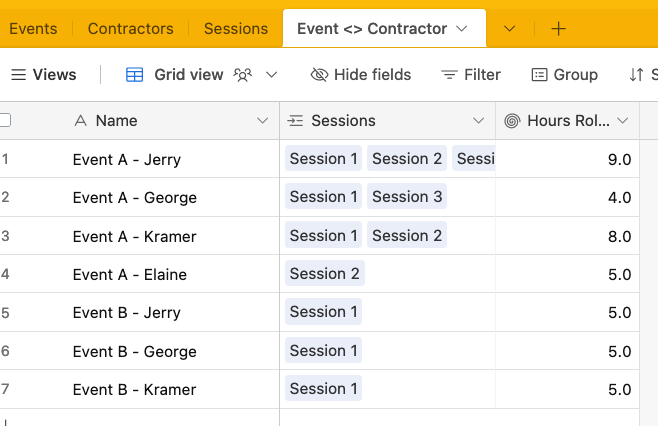This screenshot has width=658, height=426.
Task: Click the Hours Rollup field icon
Action: pyautogui.click(x=512, y=121)
